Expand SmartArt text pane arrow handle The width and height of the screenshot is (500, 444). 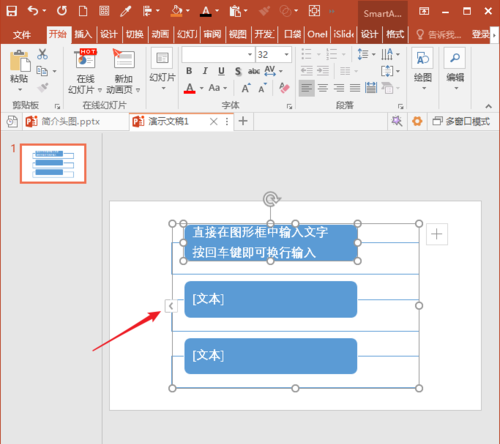point(171,306)
